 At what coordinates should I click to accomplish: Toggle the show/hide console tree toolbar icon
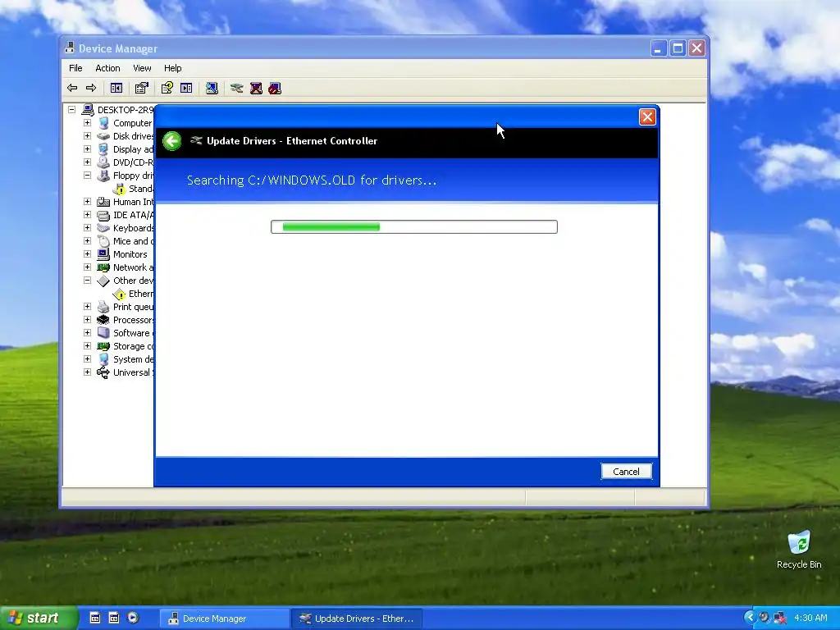(116, 88)
